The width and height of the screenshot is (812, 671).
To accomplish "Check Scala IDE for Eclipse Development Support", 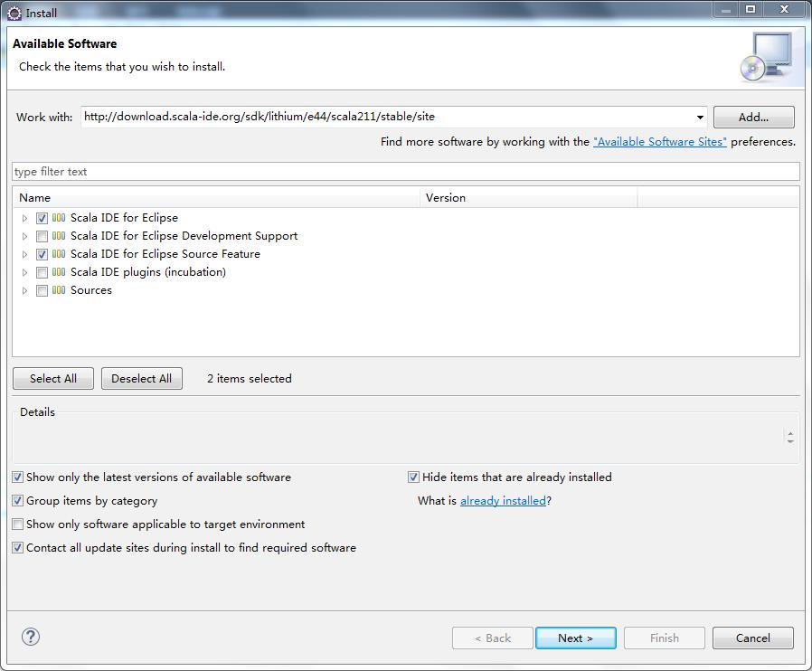I will pyautogui.click(x=42, y=236).
